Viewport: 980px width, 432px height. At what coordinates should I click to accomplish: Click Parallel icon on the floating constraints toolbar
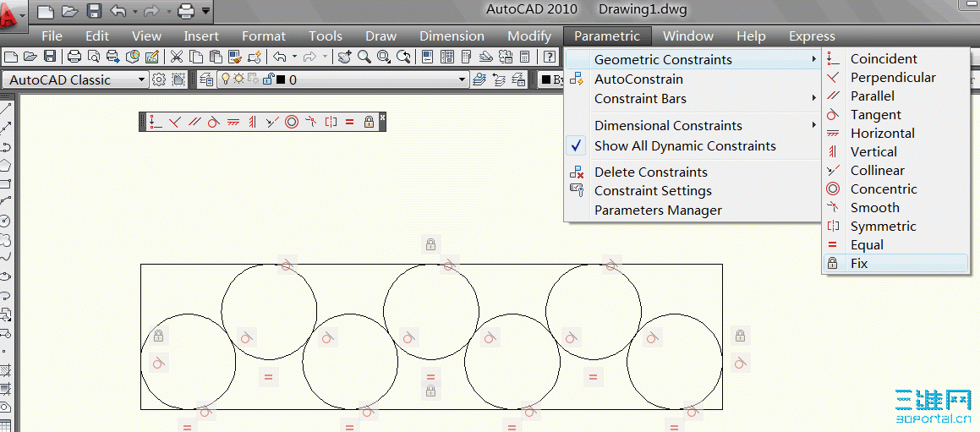pos(194,122)
